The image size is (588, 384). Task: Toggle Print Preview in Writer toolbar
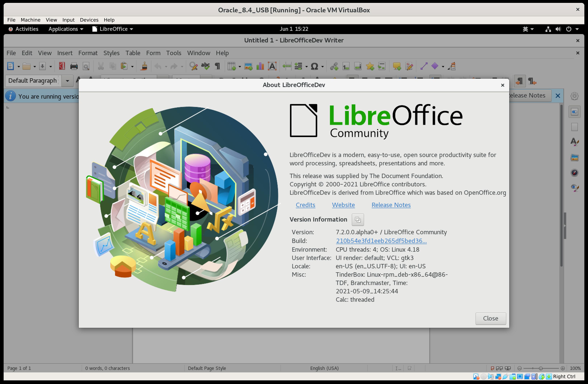(x=86, y=66)
